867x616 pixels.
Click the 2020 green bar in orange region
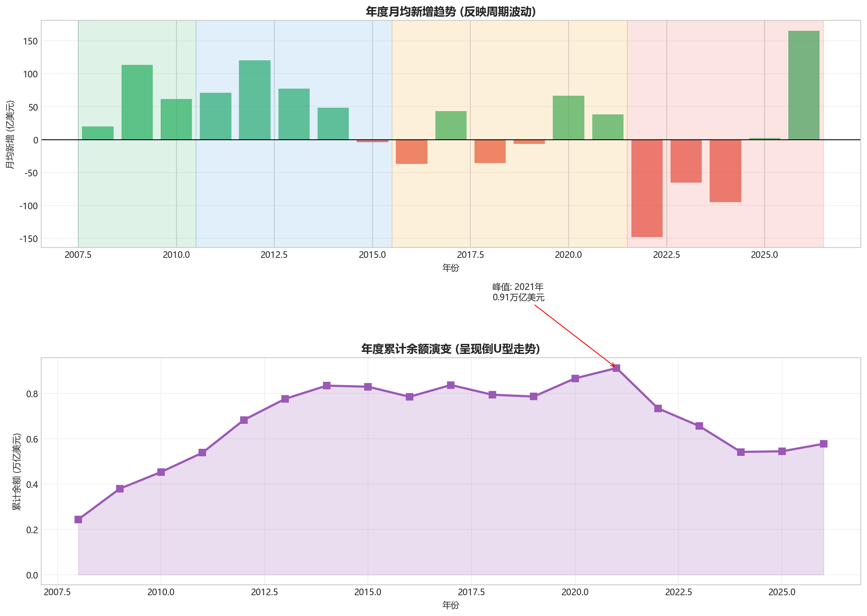(568, 118)
